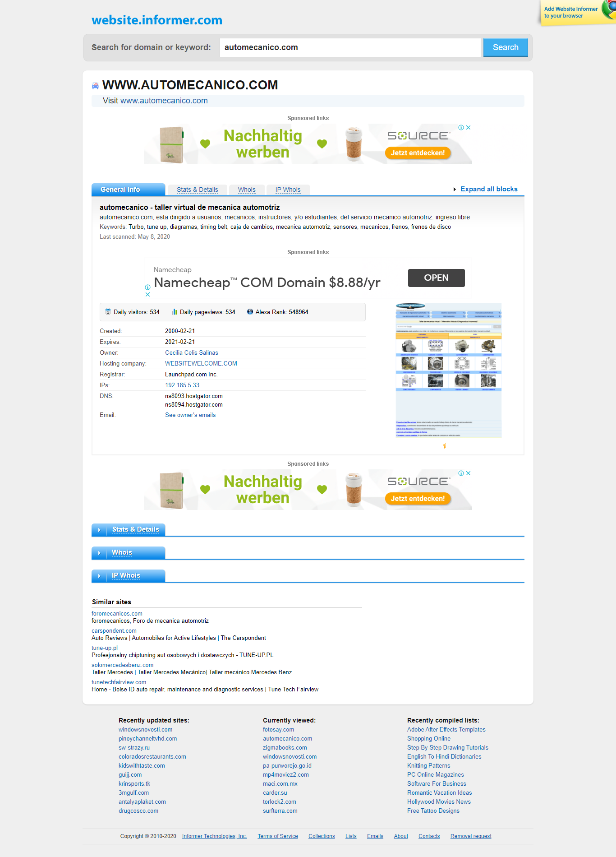616x857 pixels.
Task: Open Terms of Service footer link
Action: [x=278, y=836]
